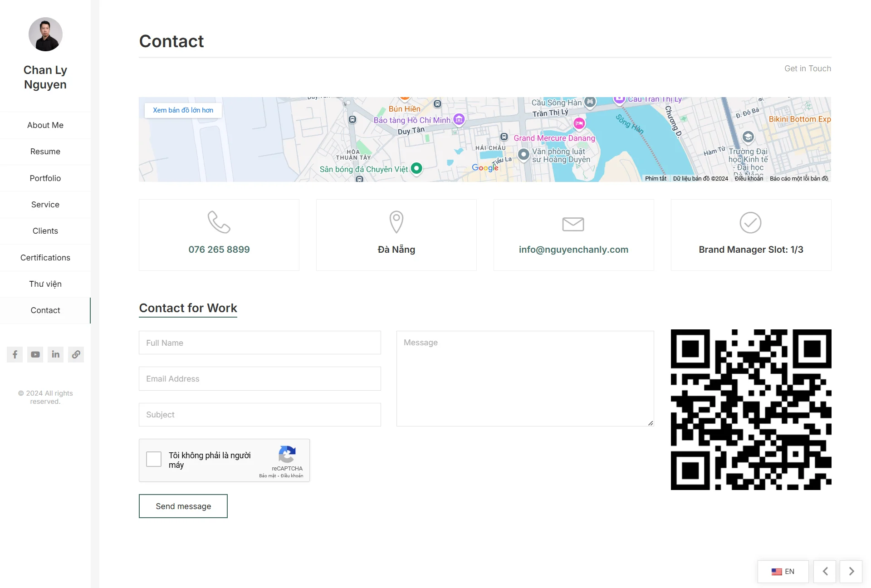The width and height of the screenshot is (871, 588).
Task: Click 'Brand Manager Slot: 1/3' text
Action: pos(751,250)
